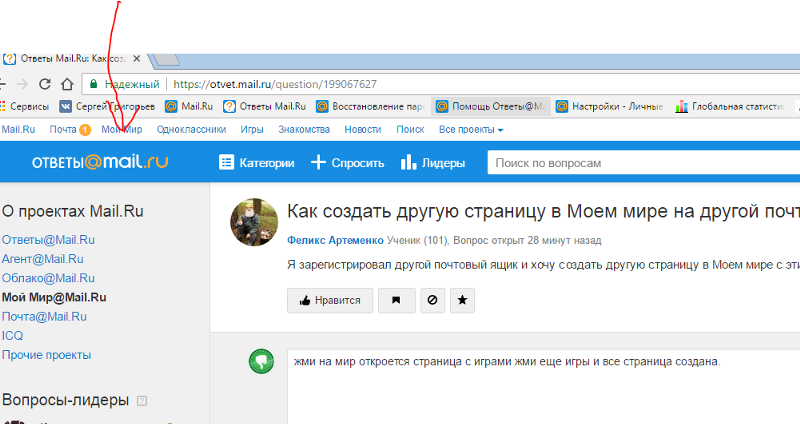
Task: Click the Поиск по вопросам search field
Action: tap(644, 163)
